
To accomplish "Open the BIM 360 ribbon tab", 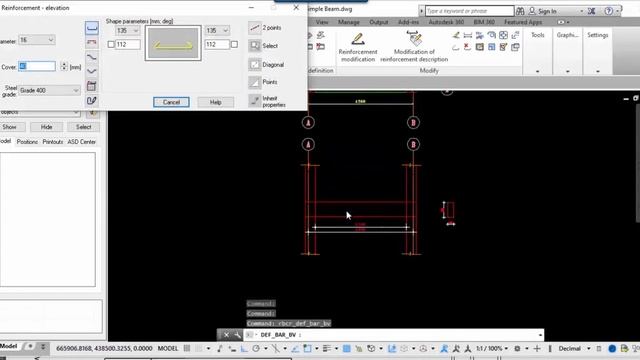I will pyautogui.click(x=484, y=22).
